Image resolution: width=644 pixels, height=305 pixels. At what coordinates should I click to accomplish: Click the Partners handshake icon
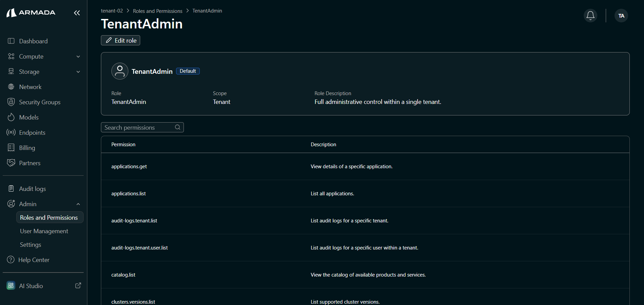coord(11,163)
